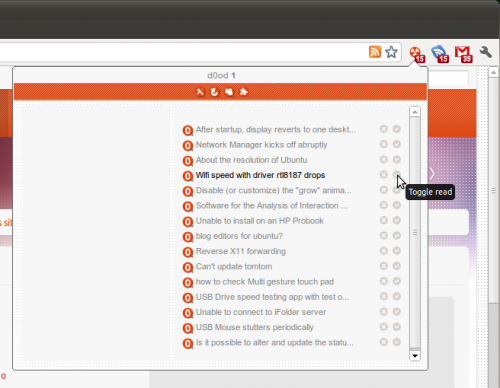Open 'Network Manager kicks off abruptly' question
The image size is (500, 388).
click(x=261, y=145)
